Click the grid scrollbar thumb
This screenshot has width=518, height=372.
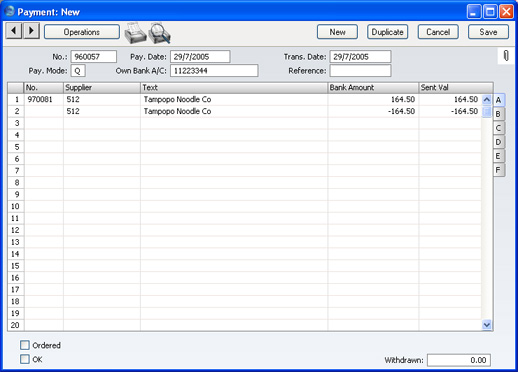(487, 111)
